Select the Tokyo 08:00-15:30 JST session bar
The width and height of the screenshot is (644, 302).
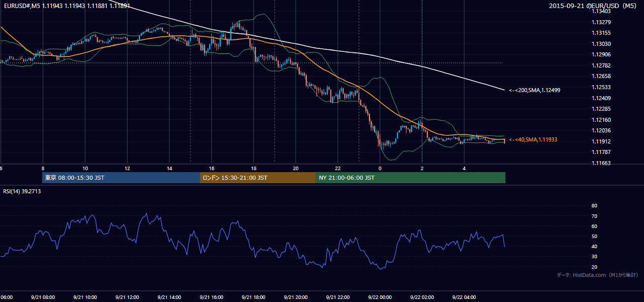point(121,178)
